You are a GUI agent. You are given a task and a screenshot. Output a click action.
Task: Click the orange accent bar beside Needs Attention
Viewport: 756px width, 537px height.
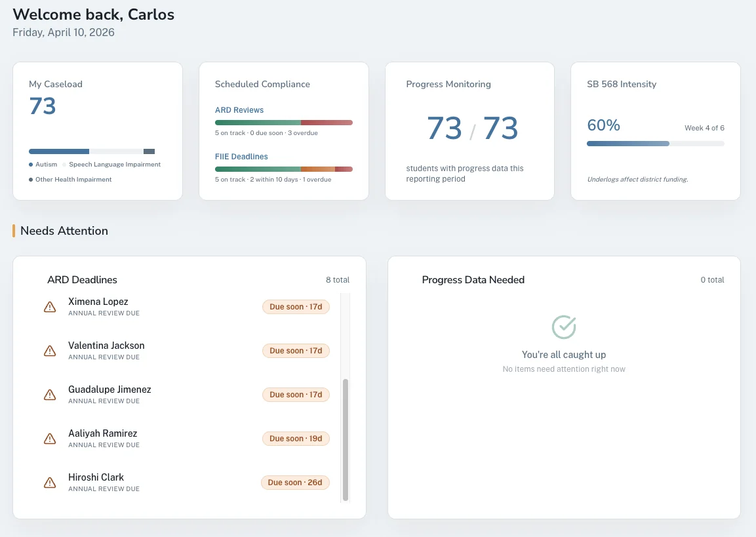13,231
